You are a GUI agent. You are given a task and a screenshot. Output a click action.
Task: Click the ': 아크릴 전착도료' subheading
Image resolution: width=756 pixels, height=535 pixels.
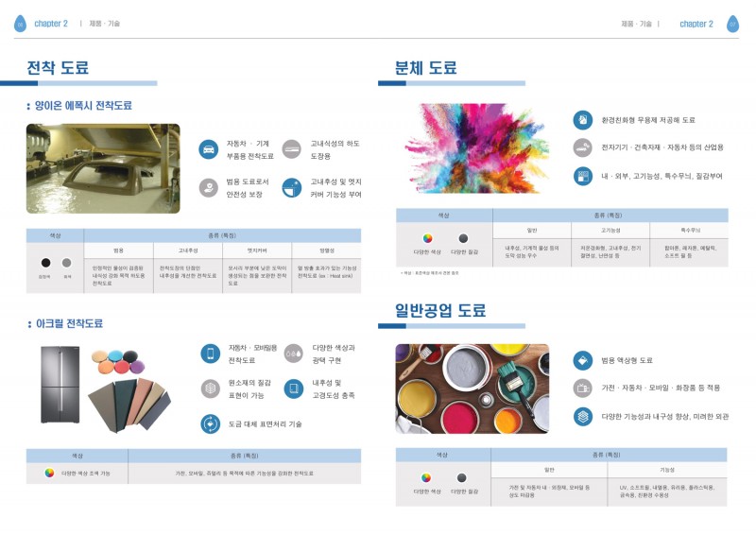click(65, 323)
